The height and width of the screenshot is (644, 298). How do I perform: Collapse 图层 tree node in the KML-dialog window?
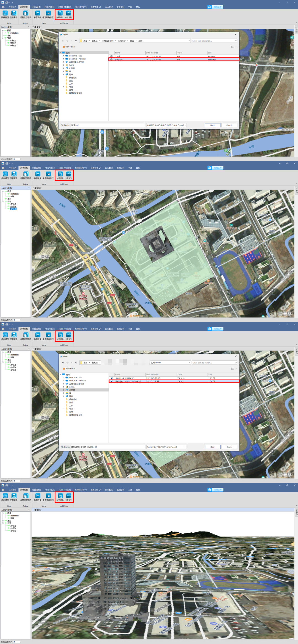pos(2,30)
